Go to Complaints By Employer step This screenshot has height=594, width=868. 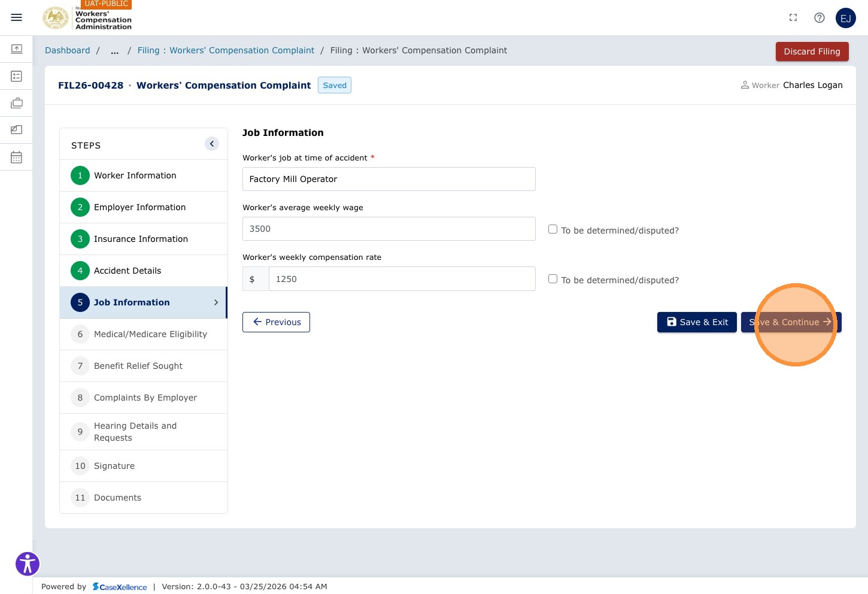click(x=144, y=398)
